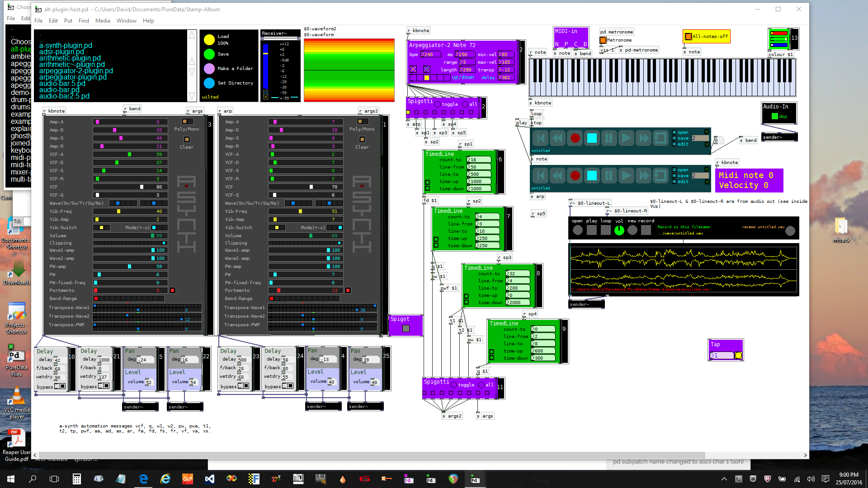Click the stop message box
868x488 pixels.
pyautogui.click(x=537, y=123)
